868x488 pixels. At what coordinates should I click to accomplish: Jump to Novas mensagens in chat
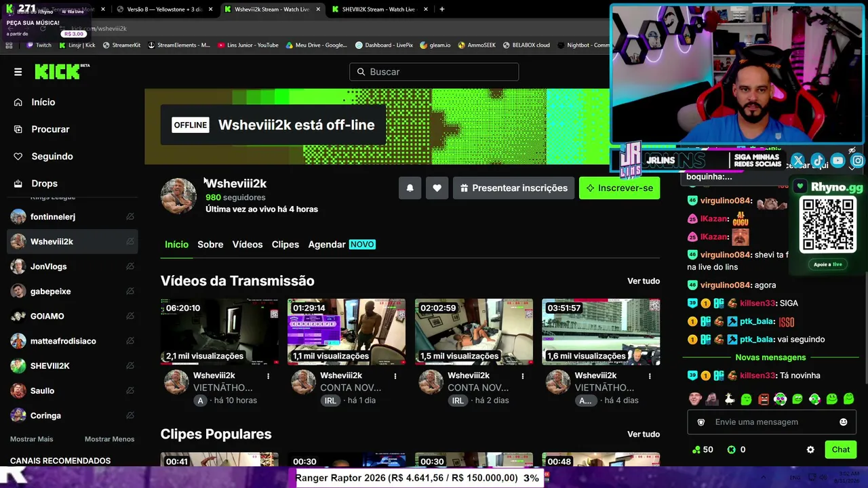tap(770, 357)
